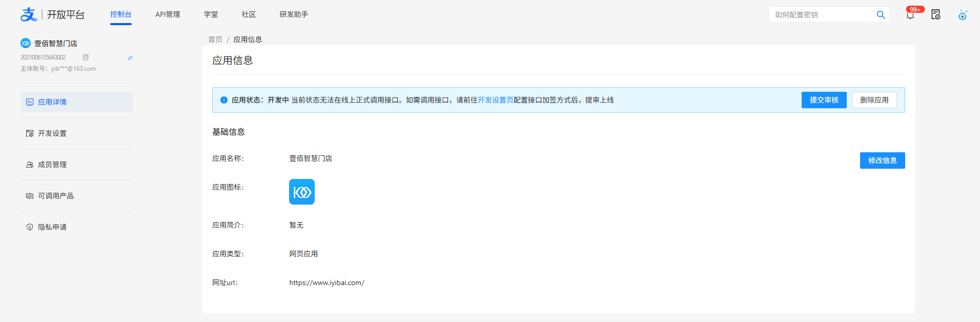This screenshot has height=322, width=980.
Task: Click the app ID 2021006135643002
Action: (43, 57)
